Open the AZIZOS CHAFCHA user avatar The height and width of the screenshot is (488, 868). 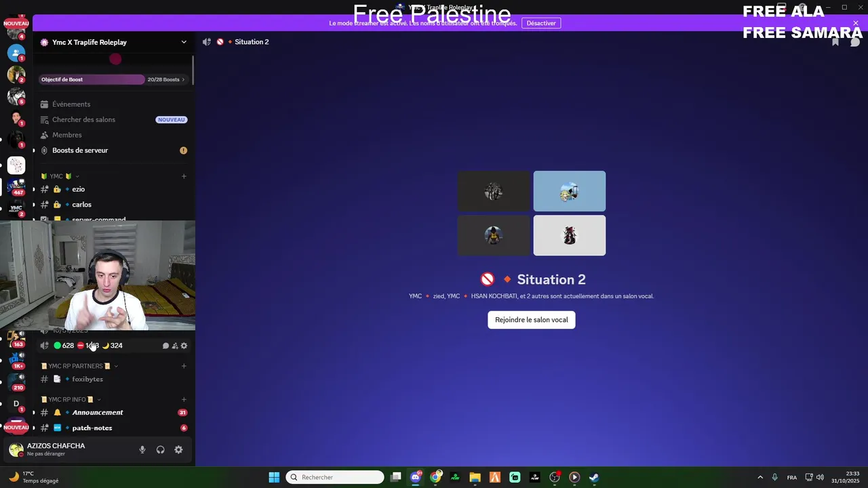pyautogui.click(x=16, y=449)
